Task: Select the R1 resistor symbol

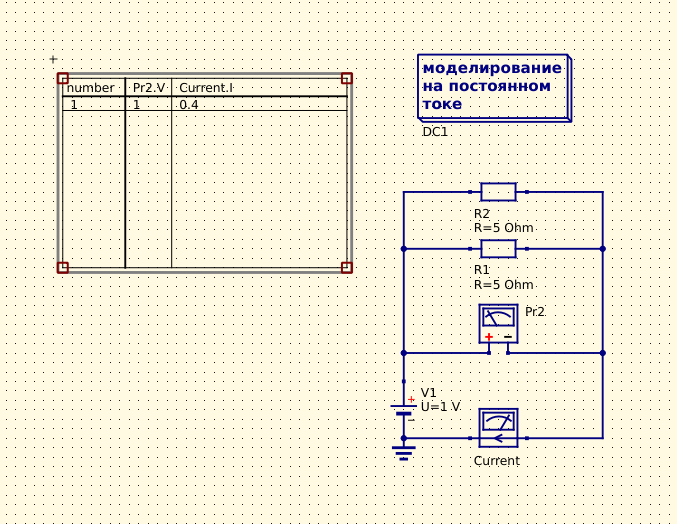Action: (x=498, y=248)
